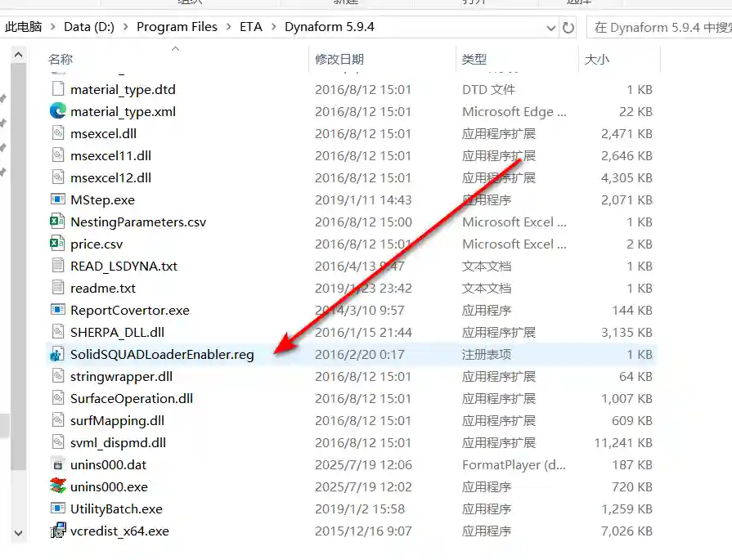This screenshot has height=560, width=732.
Task: Click the vcredist_x64.exe installer icon
Action: tap(57, 531)
